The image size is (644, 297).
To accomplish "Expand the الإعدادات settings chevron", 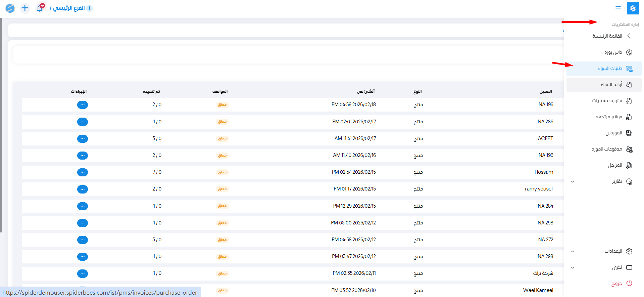I will tap(573, 251).
